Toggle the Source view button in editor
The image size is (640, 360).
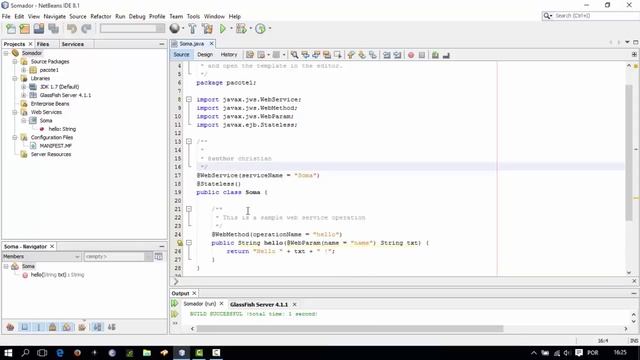pos(181,55)
